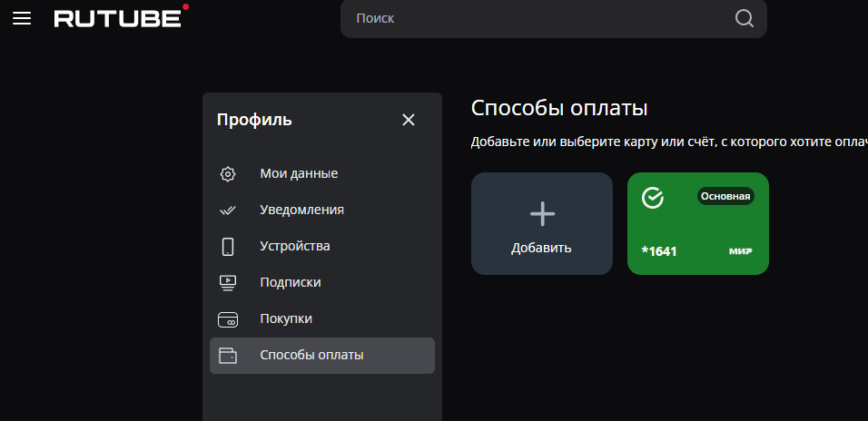This screenshot has width=868, height=421.
Task: Click the search magnifier icon
Action: tap(744, 18)
